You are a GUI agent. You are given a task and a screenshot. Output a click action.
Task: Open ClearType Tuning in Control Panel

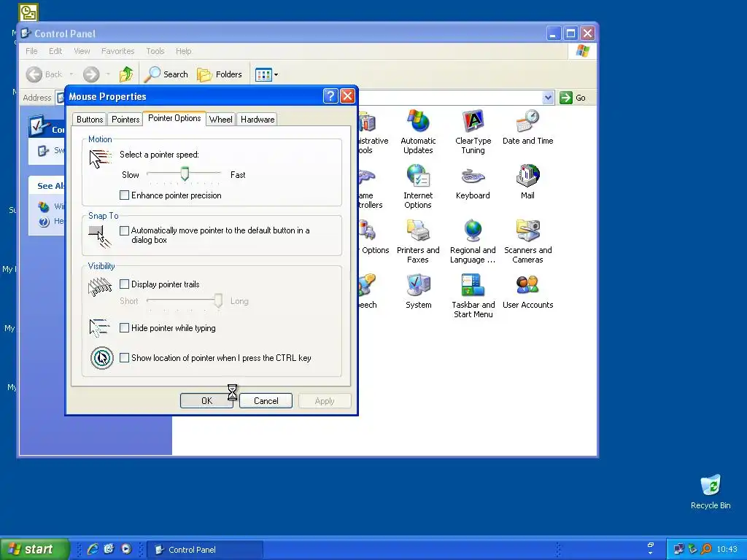(473, 132)
